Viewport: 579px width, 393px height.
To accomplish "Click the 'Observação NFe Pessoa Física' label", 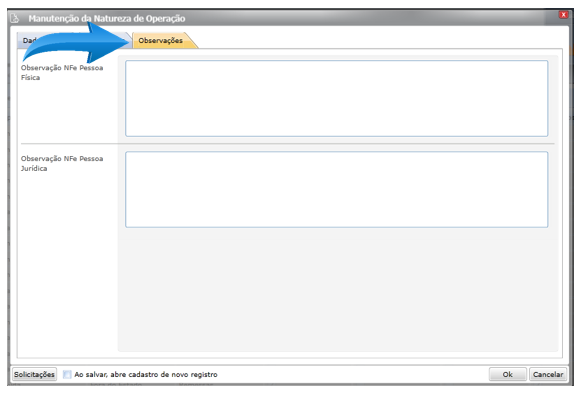I will (x=62, y=73).
